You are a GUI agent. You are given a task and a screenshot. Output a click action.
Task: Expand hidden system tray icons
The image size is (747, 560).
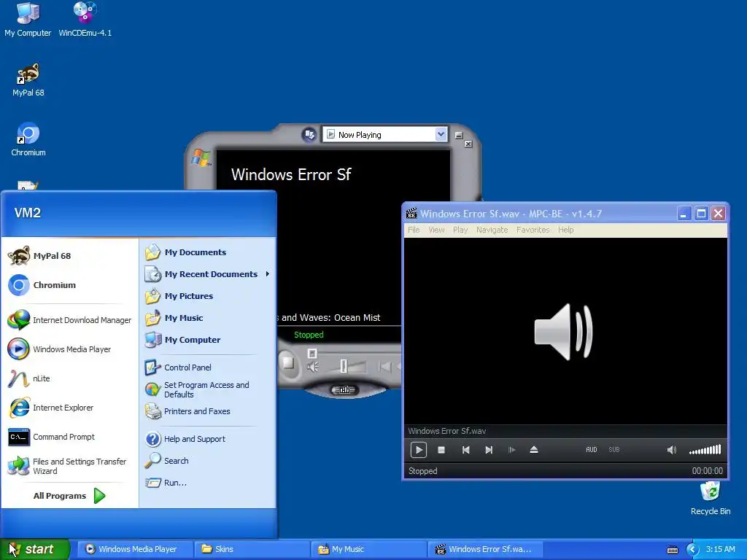click(x=693, y=550)
